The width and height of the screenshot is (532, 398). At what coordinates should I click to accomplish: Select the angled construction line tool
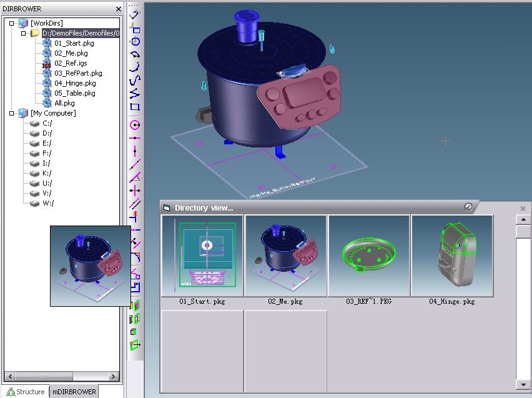(x=135, y=177)
